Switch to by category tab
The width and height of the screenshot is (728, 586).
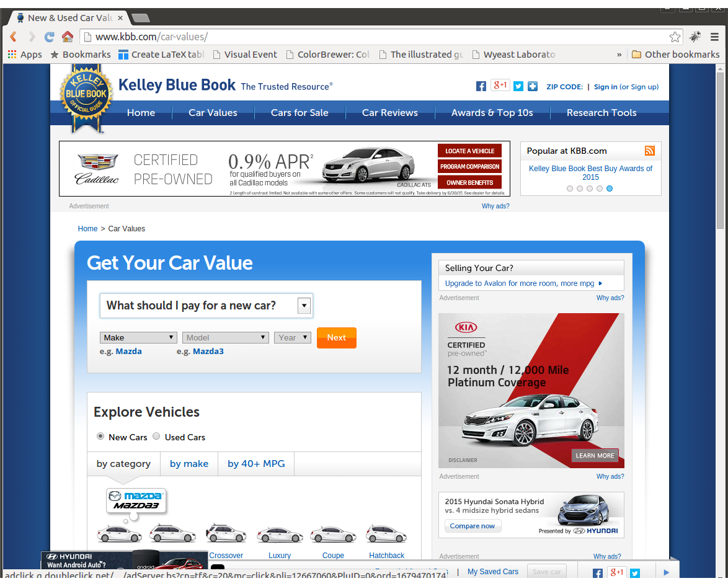point(123,464)
